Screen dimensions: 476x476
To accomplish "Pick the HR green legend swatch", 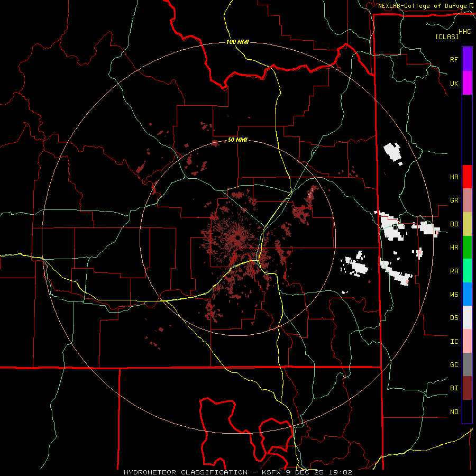I will tap(467, 247).
